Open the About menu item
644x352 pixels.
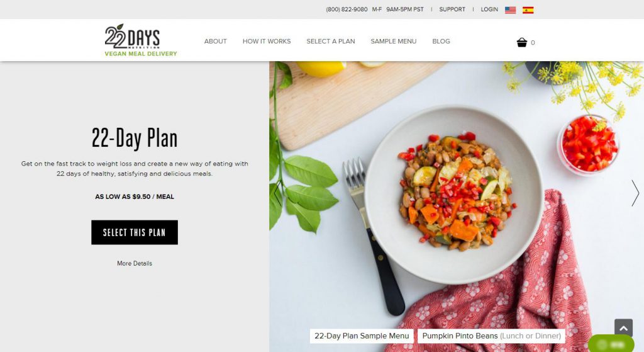point(215,41)
